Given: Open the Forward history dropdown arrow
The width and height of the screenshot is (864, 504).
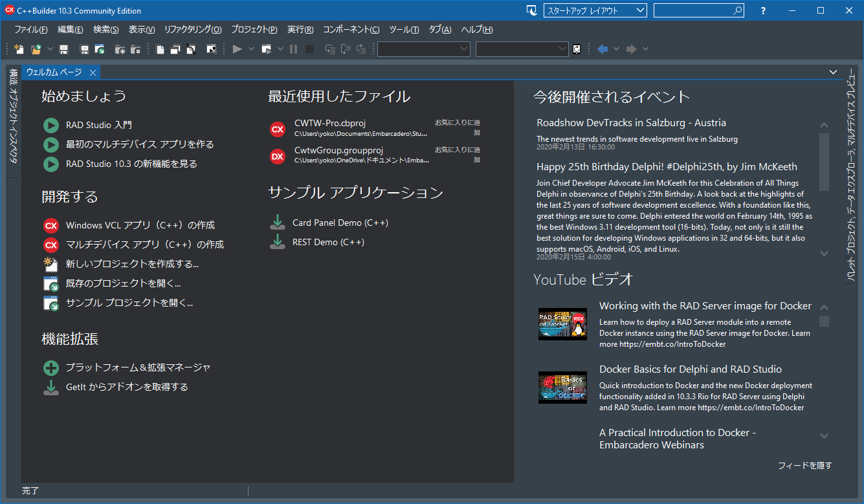Looking at the screenshot, I should pos(645,49).
